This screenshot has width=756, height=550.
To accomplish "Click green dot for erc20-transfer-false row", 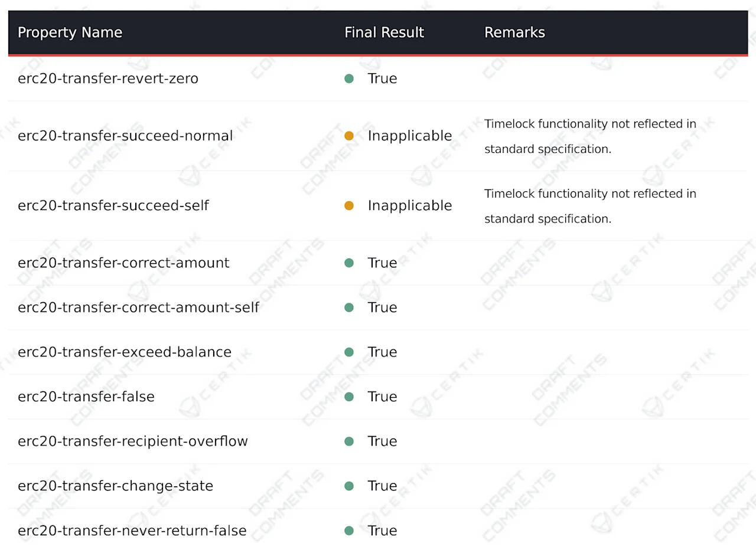I will [349, 397].
